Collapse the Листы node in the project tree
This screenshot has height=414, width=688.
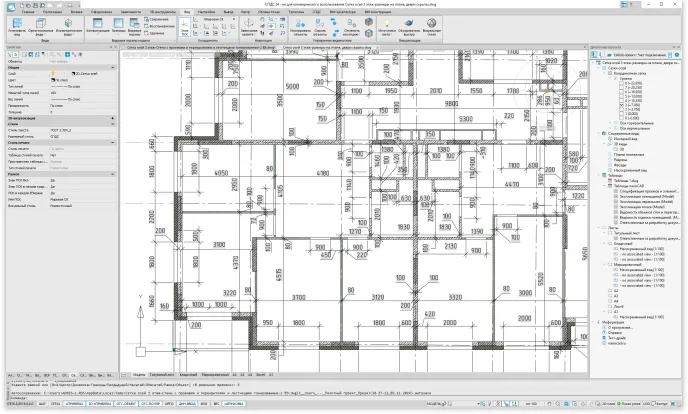tap(599, 227)
